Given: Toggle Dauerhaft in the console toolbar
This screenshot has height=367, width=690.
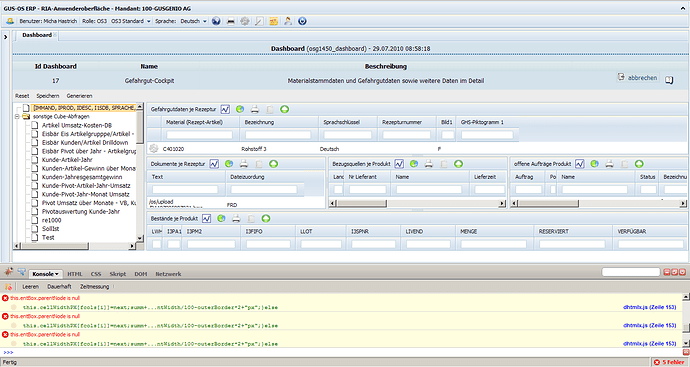Looking at the screenshot, I should click(59, 286).
